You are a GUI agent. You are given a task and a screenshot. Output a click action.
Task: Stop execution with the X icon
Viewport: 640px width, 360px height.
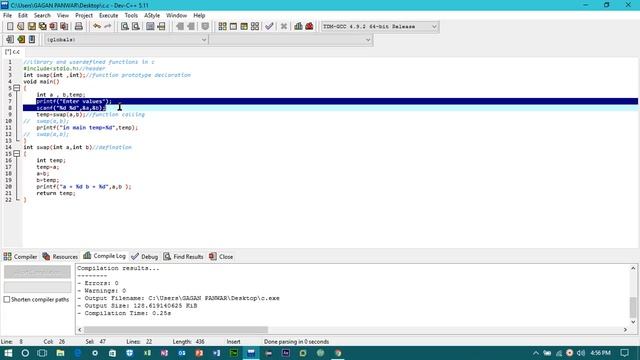(284, 27)
